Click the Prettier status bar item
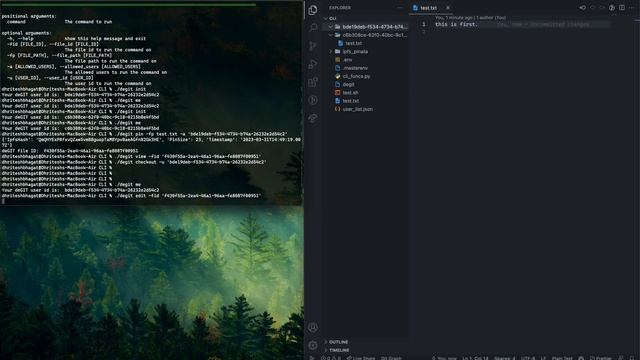 point(601,358)
